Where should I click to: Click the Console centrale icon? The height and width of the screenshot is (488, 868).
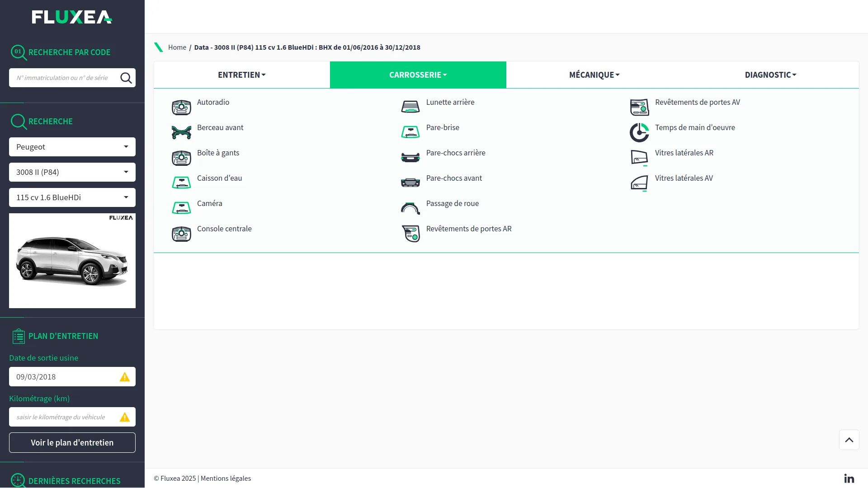coord(181,234)
